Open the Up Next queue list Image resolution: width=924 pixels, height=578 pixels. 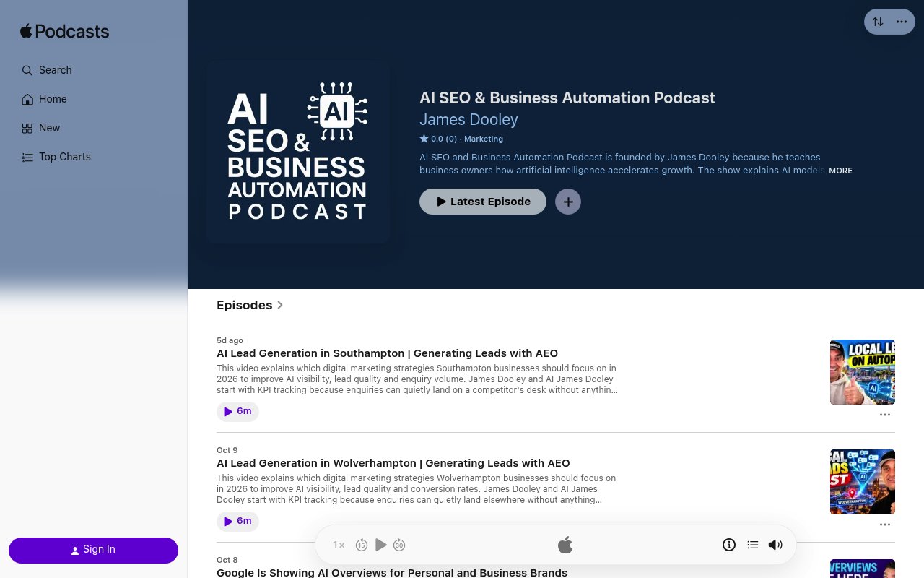tap(753, 545)
